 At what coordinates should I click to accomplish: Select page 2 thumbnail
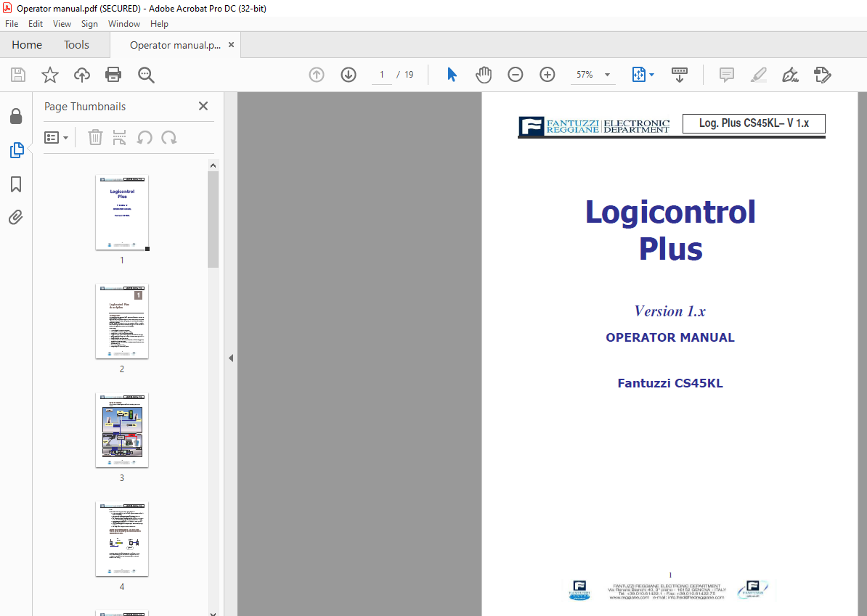tap(122, 321)
